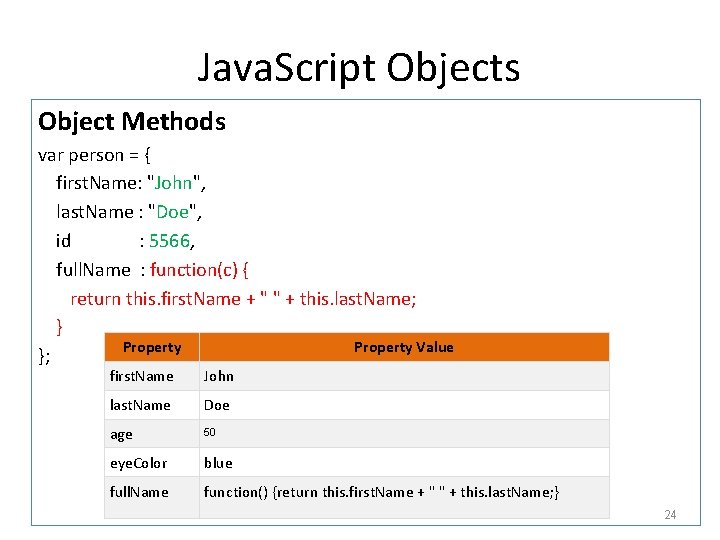Click the 'John' value cell in the table
The width and height of the screenshot is (720, 540).
219,376
